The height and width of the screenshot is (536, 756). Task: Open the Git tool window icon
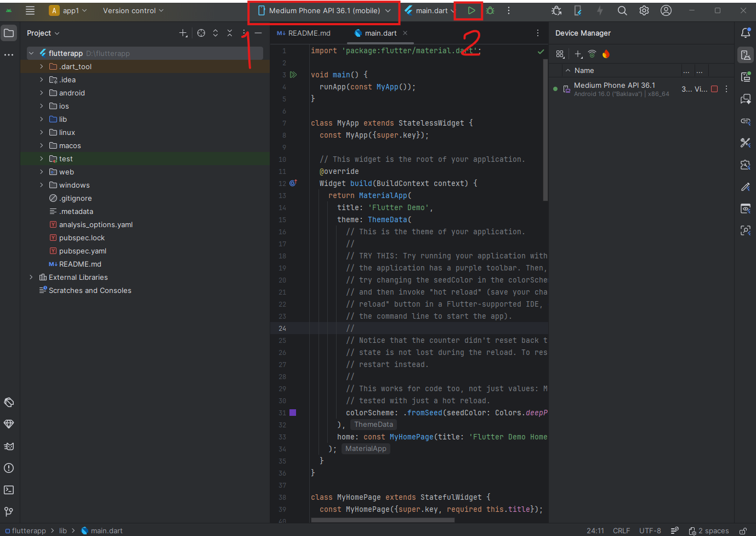tap(9, 512)
